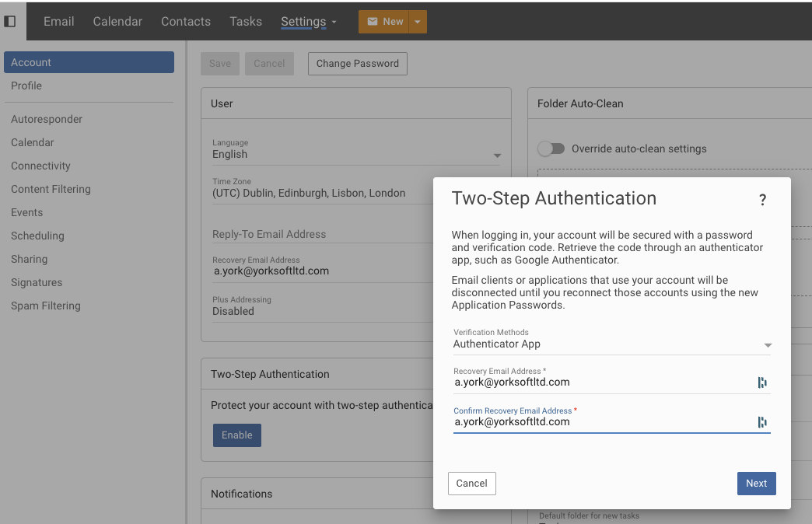Select Account in settings sidebar

89,62
